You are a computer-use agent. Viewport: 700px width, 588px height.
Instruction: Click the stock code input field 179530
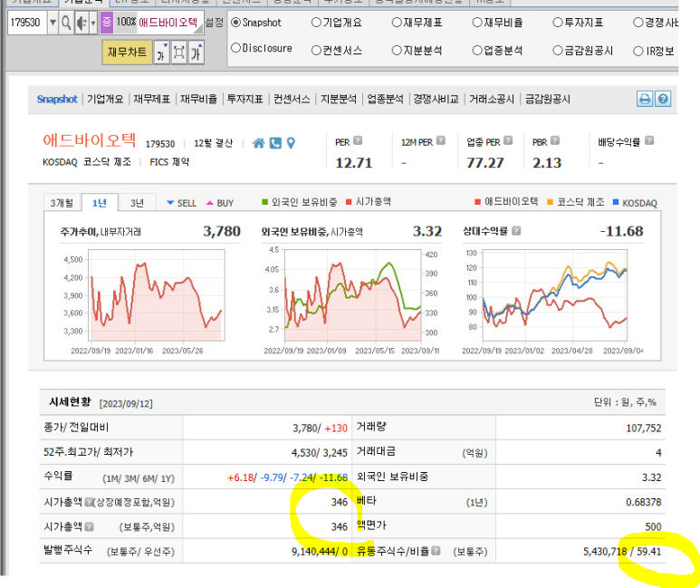pos(27,23)
